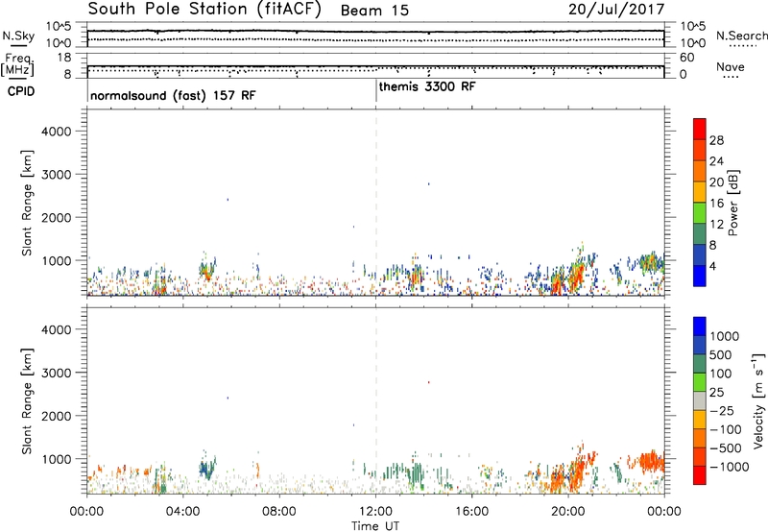768x532 pixels.
Task: Click the "Velocity [m s⁻¹]" colorbar title
Action: (x=758, y=400)
